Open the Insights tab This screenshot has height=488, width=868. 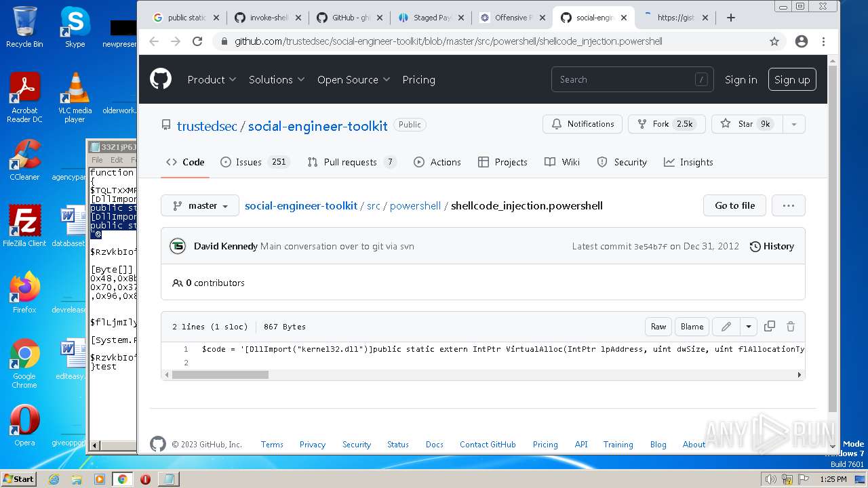pos(688,162)
